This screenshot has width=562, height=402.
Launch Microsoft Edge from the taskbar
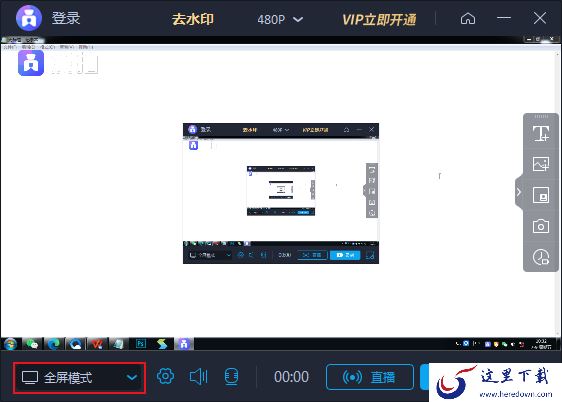[54, 344]
